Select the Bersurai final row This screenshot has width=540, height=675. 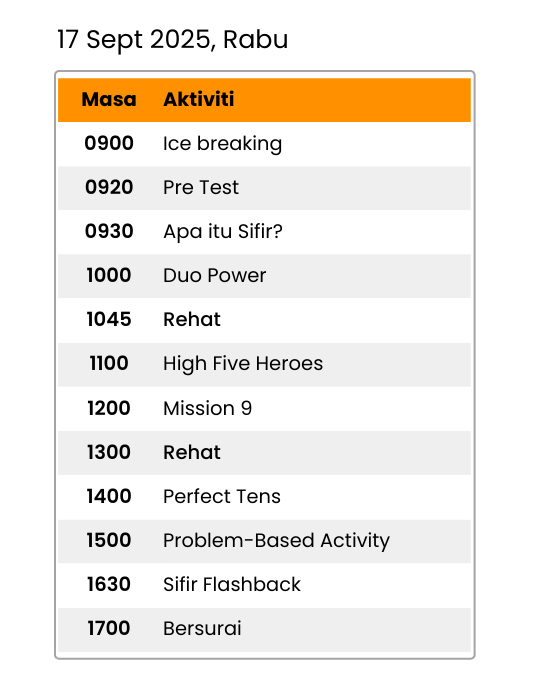pos(264,629)
